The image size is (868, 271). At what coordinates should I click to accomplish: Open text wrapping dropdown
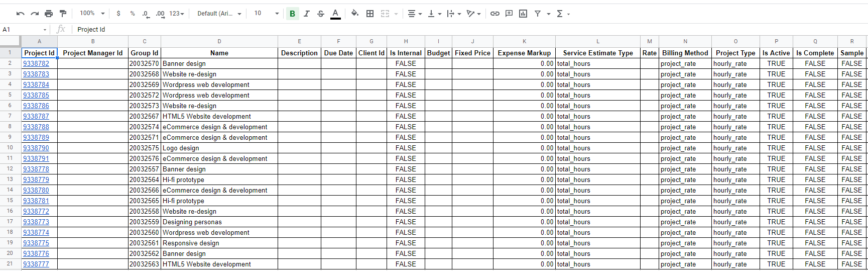coord(454,14)
